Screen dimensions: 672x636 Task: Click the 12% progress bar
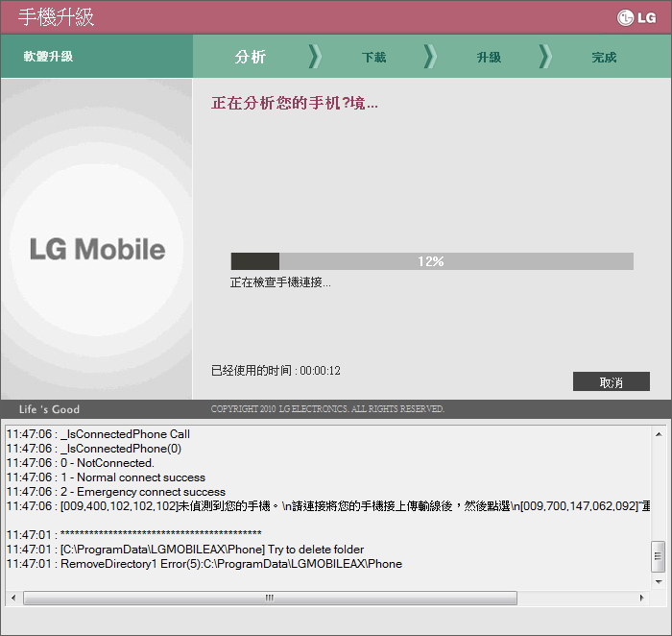[432, 261]
